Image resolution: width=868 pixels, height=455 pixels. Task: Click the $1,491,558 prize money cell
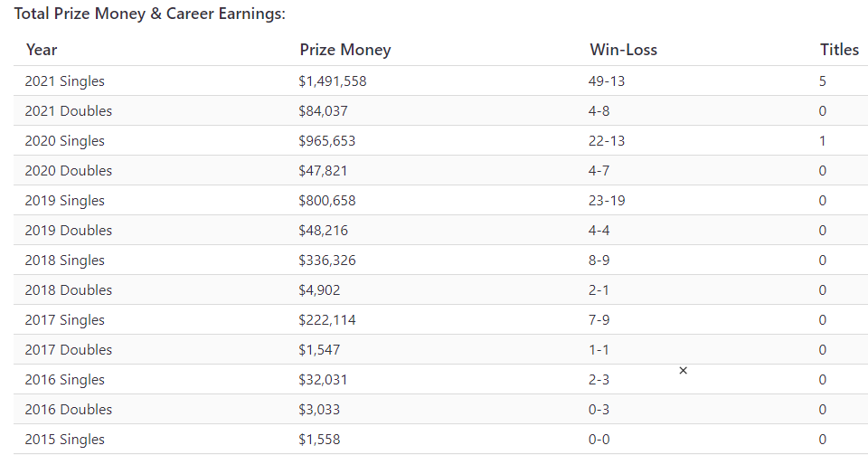coord(333,81)
